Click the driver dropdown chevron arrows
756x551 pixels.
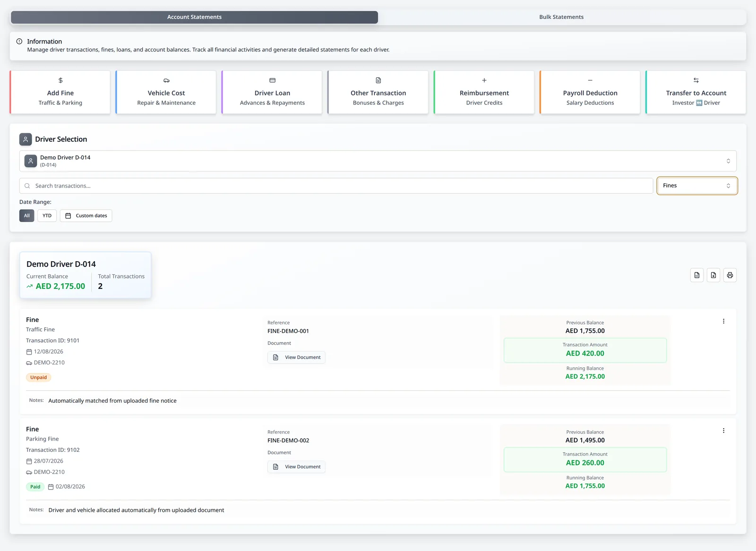[728, 161]
